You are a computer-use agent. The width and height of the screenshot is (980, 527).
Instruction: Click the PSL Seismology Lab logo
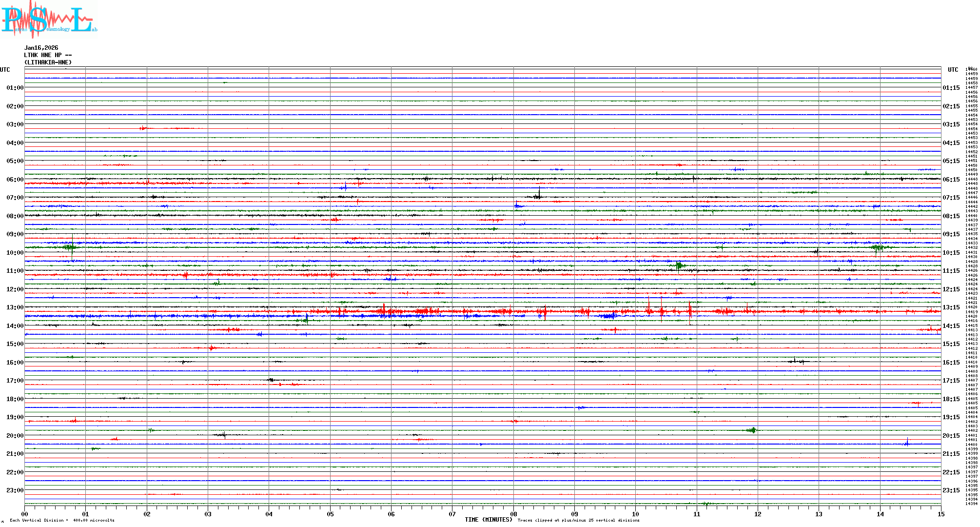tap(49, 20)
